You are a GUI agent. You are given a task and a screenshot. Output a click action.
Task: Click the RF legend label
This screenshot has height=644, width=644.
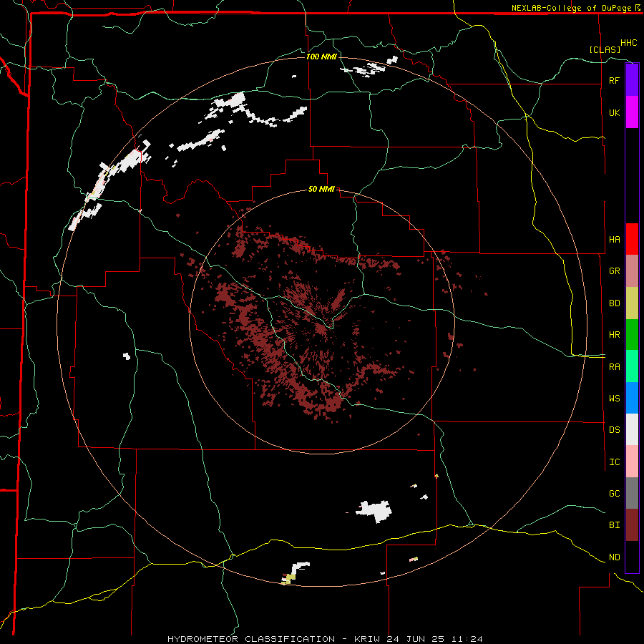614,80
